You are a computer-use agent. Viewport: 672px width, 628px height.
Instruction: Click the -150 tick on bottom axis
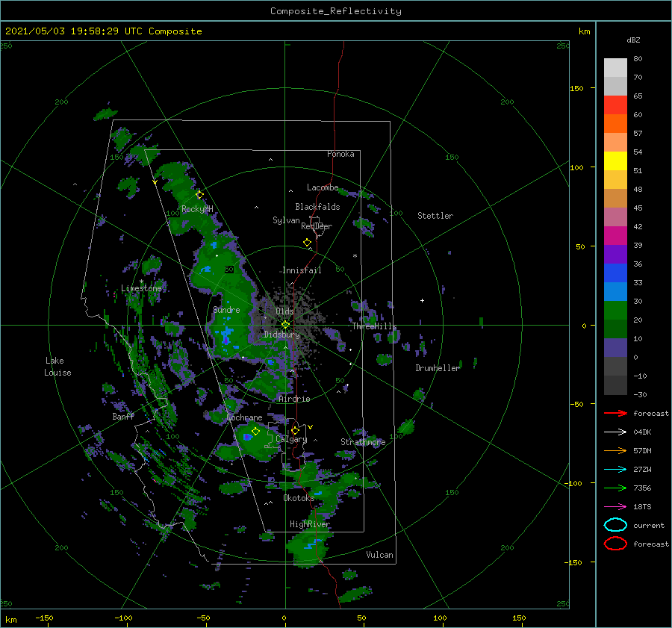coord(44,618)
